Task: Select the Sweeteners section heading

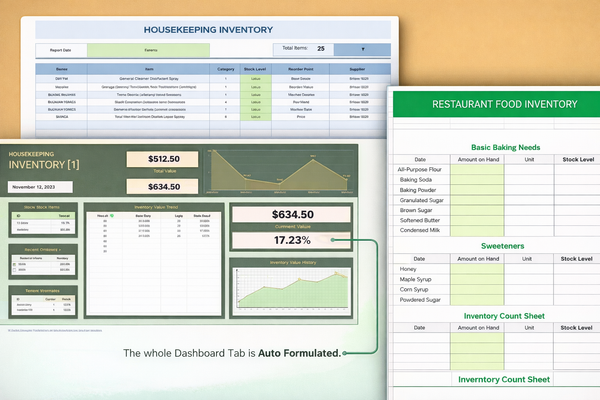Action: [504, 245]
